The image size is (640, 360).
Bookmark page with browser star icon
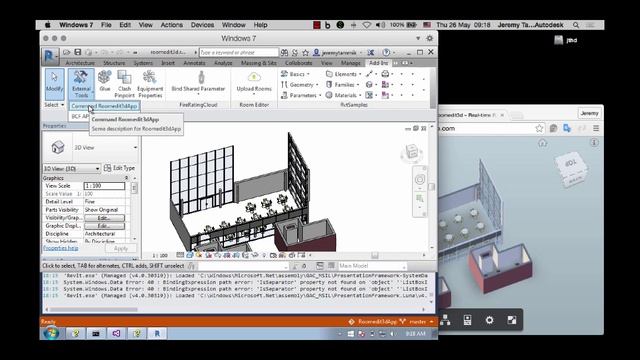539,129
